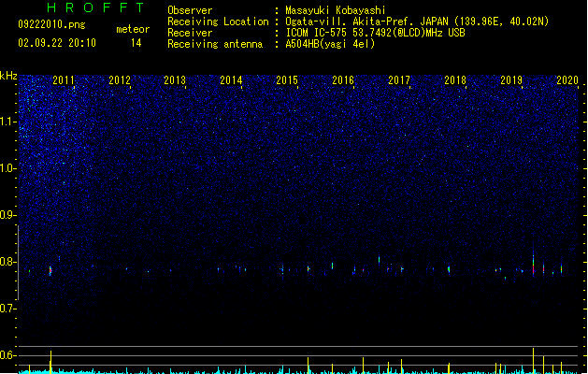Screen dimensions: 588x374
Task: Click the 1.1 kHz frequency label
Action: [x=8, y=122]
